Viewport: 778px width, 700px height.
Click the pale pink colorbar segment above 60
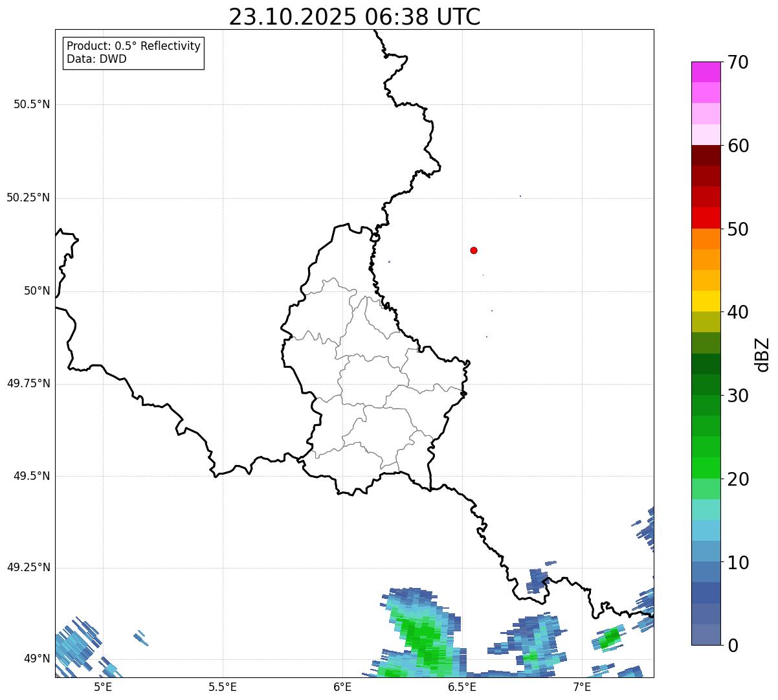pyautogui.click(x=706, y=135)
